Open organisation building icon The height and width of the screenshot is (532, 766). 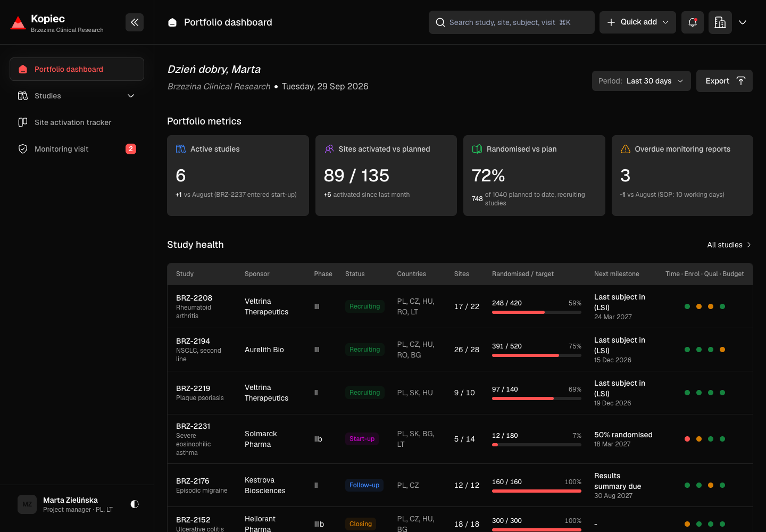(x=720, y=22)
